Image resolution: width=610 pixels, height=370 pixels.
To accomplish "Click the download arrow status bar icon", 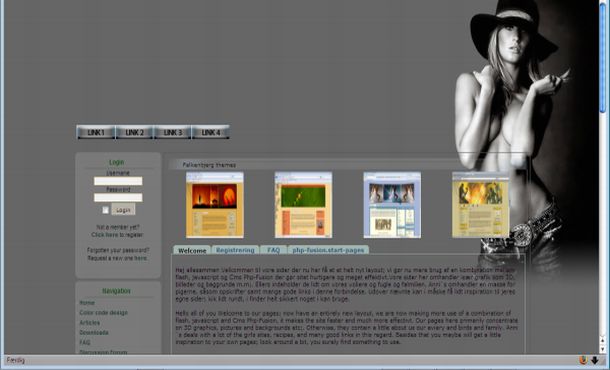I will [x=594, y=360].
